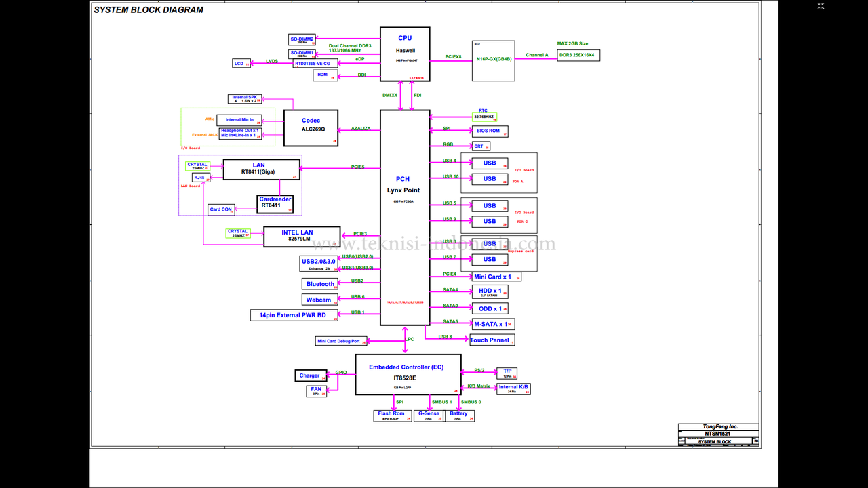
Task: Click the Internal SPK box
Action: pos(245,99)
